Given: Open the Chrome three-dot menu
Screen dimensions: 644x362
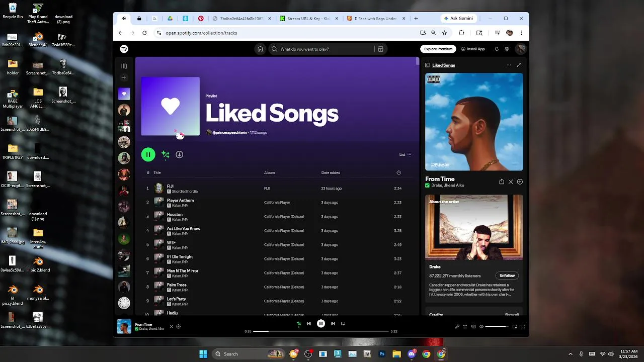Looking at the screenshot, I should click(x=521, y=33).
